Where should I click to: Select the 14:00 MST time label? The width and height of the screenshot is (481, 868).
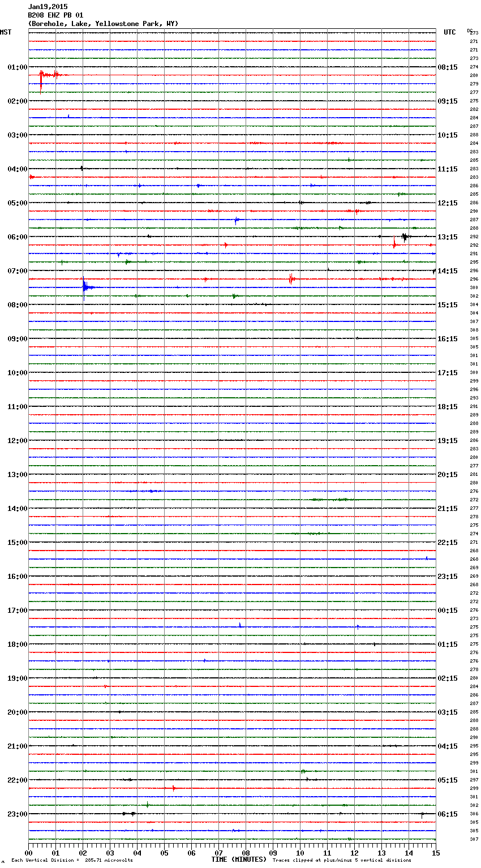tap(17, 509)
